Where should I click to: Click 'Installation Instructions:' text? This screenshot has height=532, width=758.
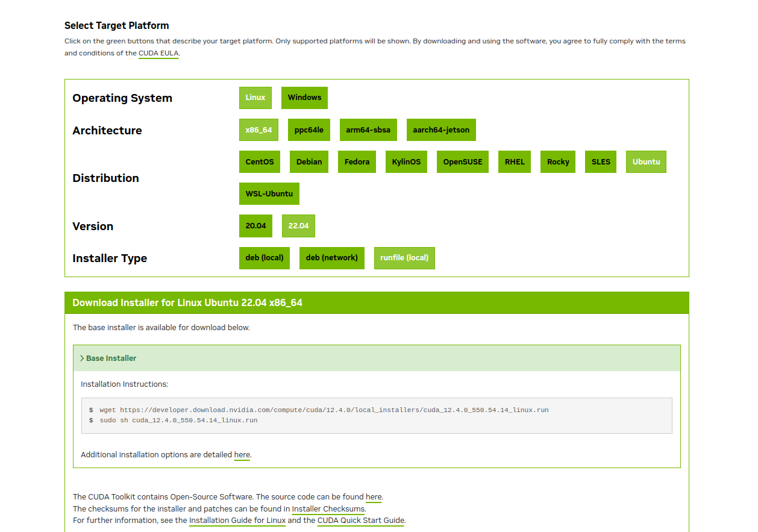(125, 384)
